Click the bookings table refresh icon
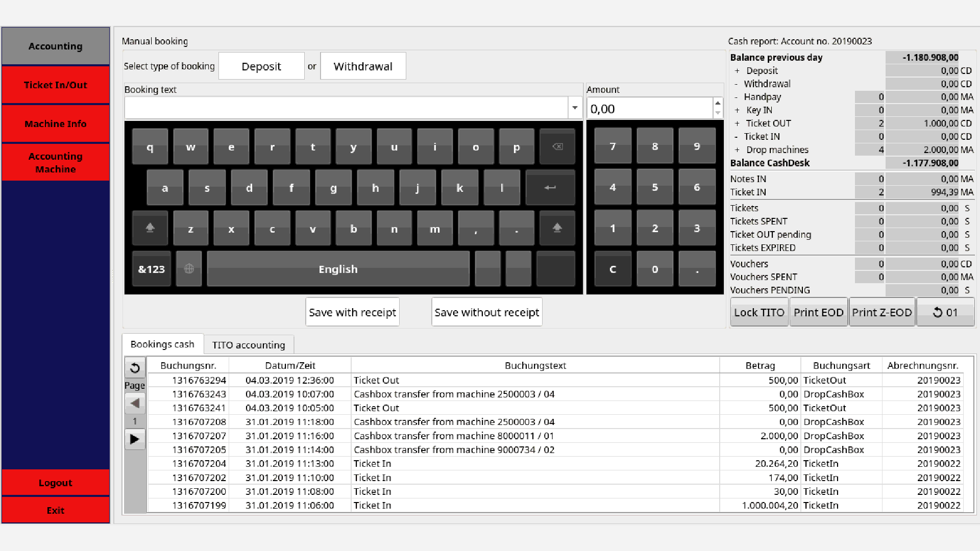The width and height of the screenshot is (980, 551). (x=135, y=368)
